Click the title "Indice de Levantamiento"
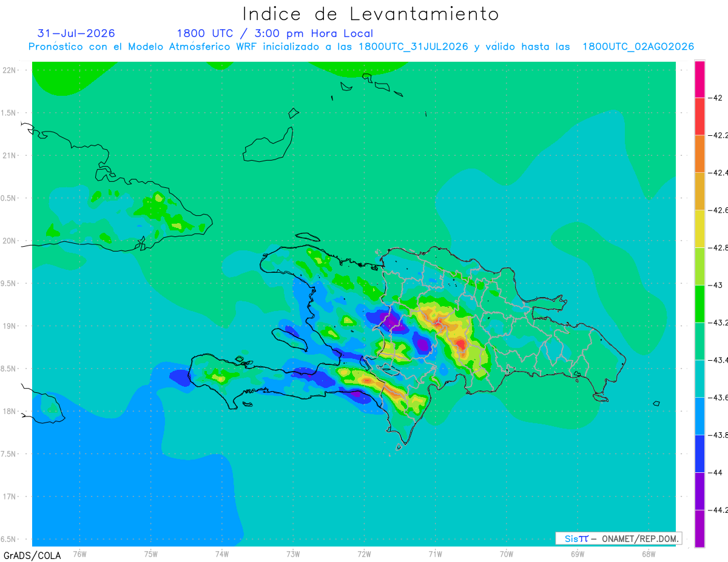Screen dimensions: 728x562 coord(370,13)
